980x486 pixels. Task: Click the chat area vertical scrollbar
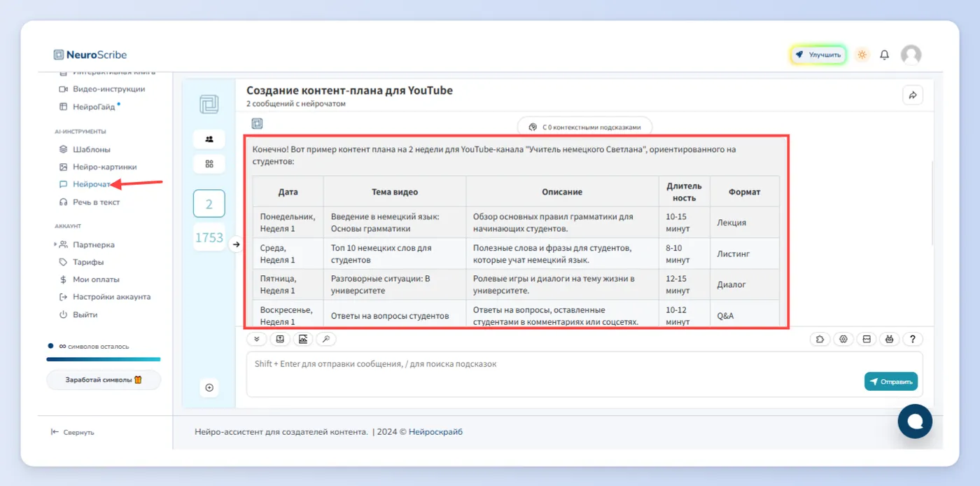[931, 203]
